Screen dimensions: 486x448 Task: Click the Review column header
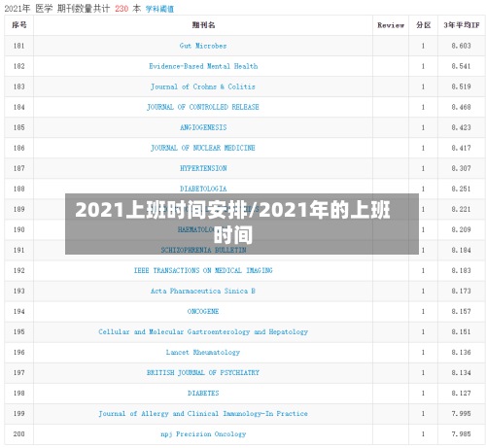[x=391, y=25]
